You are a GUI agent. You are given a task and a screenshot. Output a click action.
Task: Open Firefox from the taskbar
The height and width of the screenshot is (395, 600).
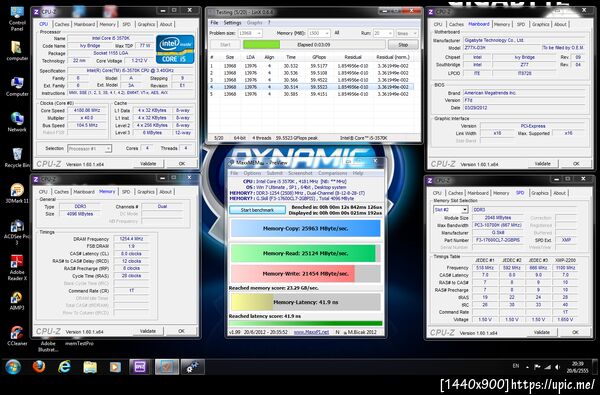point(39,367)
